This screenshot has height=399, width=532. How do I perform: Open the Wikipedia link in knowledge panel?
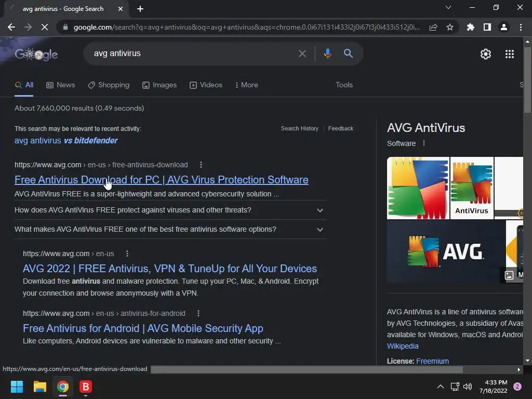pos(403,346)
